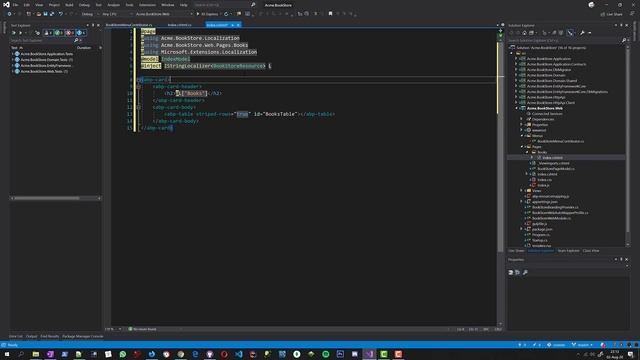Image resolution: width=640 pixels, height=360 pixels.
Task: Collapse the abp-card-header code fold marker
Action: click(x=139, y=87)
